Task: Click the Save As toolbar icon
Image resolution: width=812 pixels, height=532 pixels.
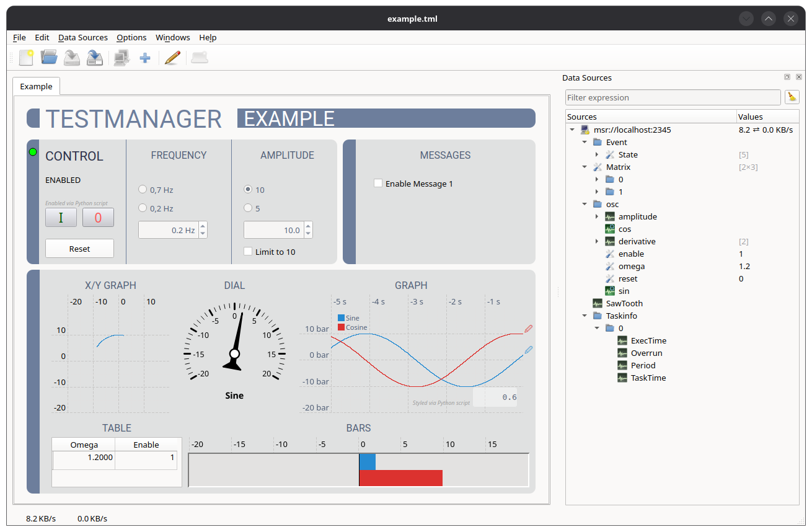Action: pyautogui.click(x=95, y=58)
